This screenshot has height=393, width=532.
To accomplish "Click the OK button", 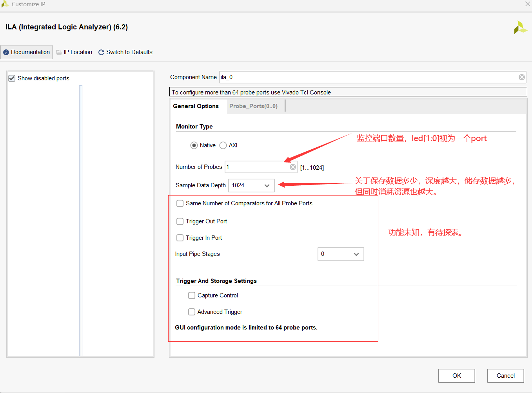I will tap(457, 376).
